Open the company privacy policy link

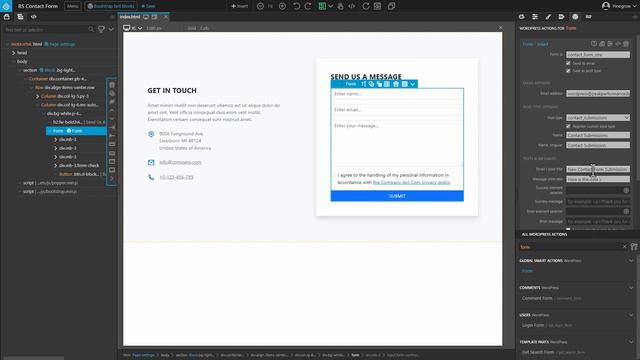(411, 182)
